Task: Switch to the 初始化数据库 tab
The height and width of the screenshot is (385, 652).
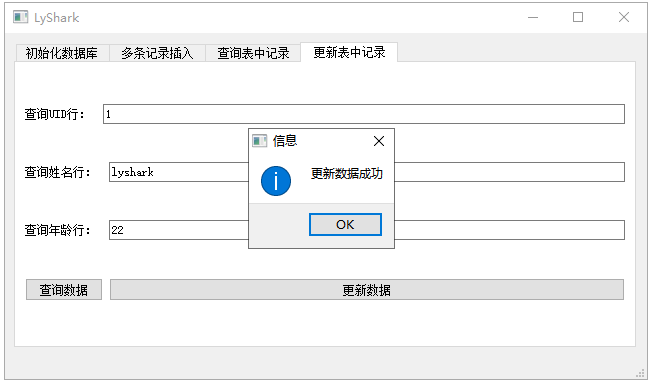Action: click(62, 53)
